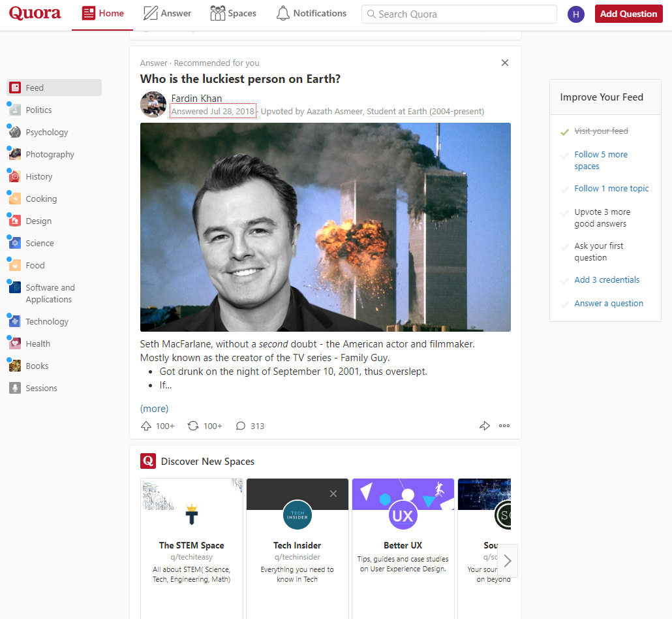This screenshot has width=672, height=619.
Task: Upvote Fardin Khan's answer
Action: click(x=146, y=425)
